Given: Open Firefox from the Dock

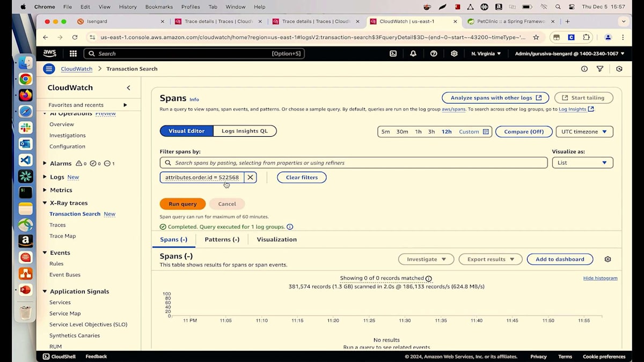Looking at the screenshot, I should (x=25, y=95).
